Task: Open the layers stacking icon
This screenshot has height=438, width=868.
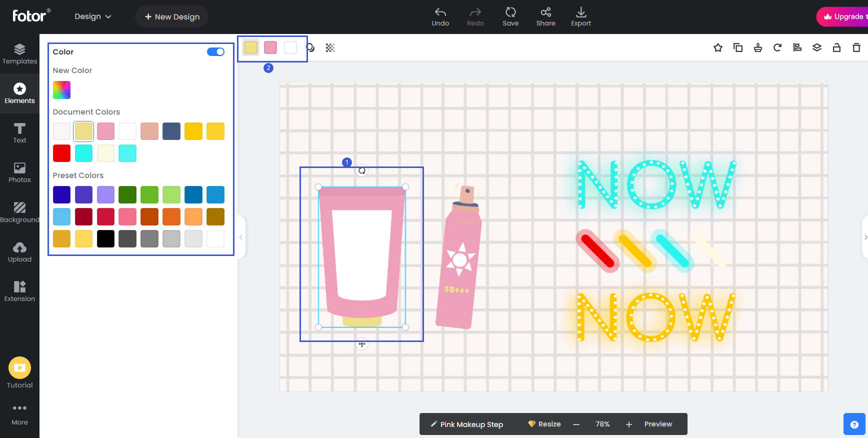Action: tap(817, 48)
